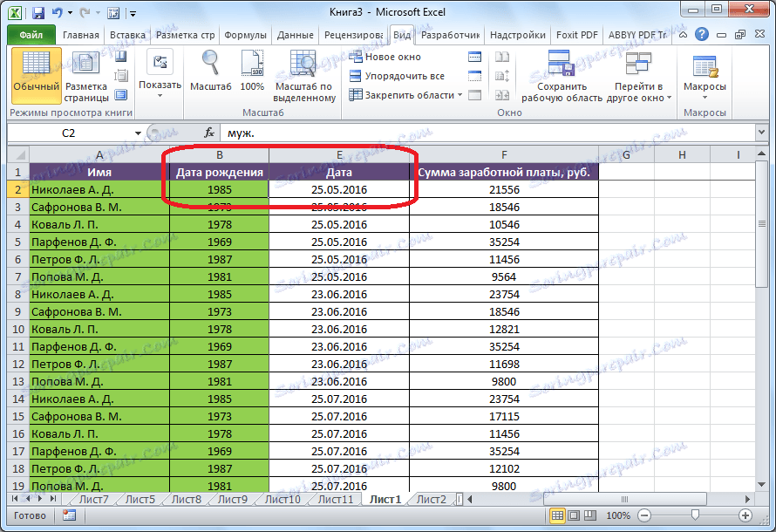Hide the current window with Скрыть icon

[x=474, y=75]
